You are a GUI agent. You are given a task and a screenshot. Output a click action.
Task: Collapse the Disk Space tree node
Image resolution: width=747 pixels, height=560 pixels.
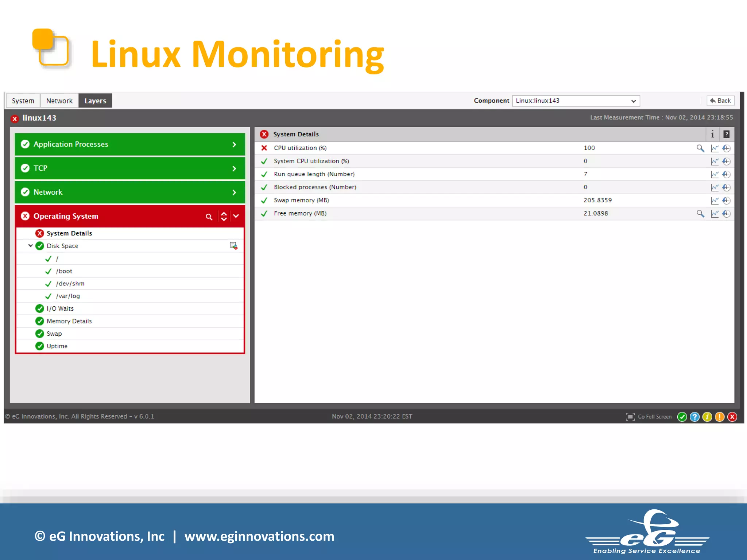30,246
